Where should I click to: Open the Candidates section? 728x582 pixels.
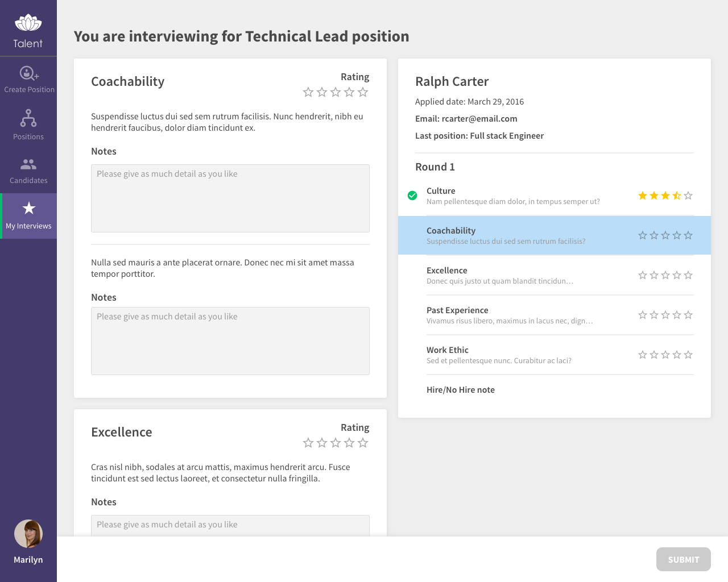28,171
